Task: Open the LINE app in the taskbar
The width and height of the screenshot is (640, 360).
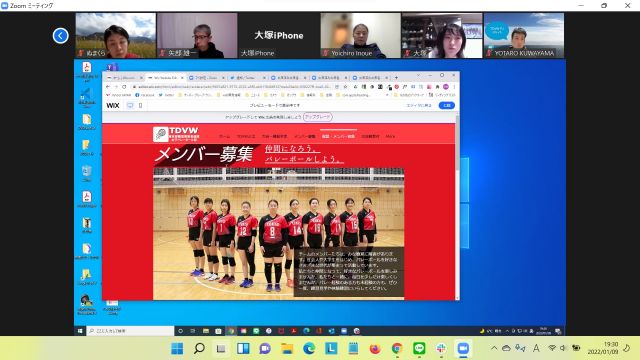Action: coord(419,348)
